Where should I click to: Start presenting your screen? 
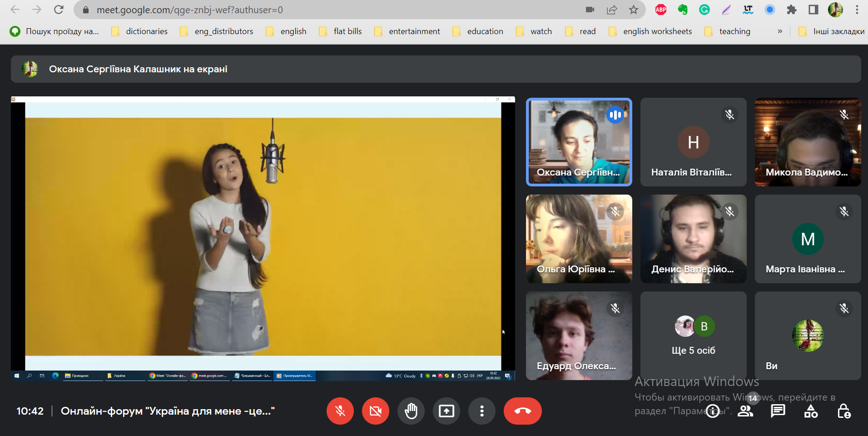coord(446,411)
